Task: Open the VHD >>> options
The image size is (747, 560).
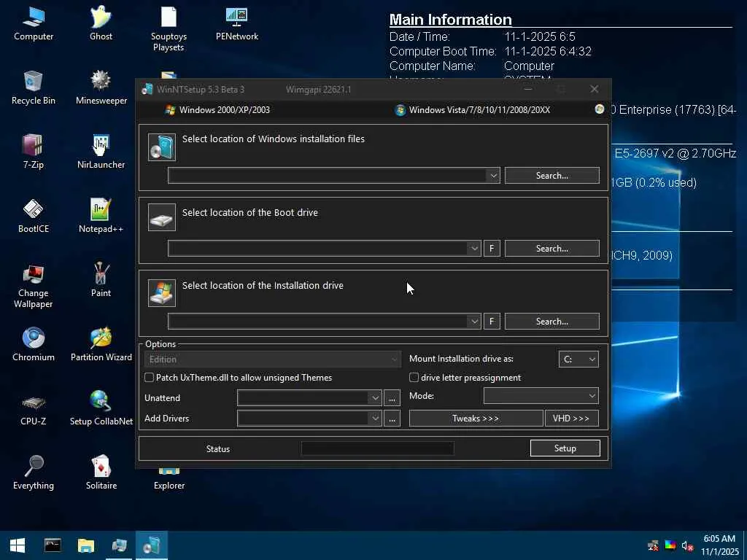Action: pyautogui.click(x=571, y=419)
